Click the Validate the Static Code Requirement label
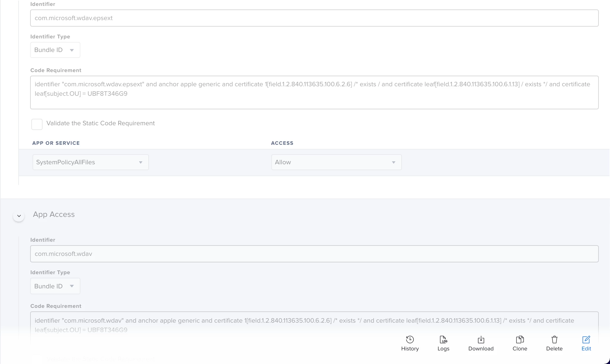Screen dimensions: 610x364 pyautogui.click(x=100, y=123)
